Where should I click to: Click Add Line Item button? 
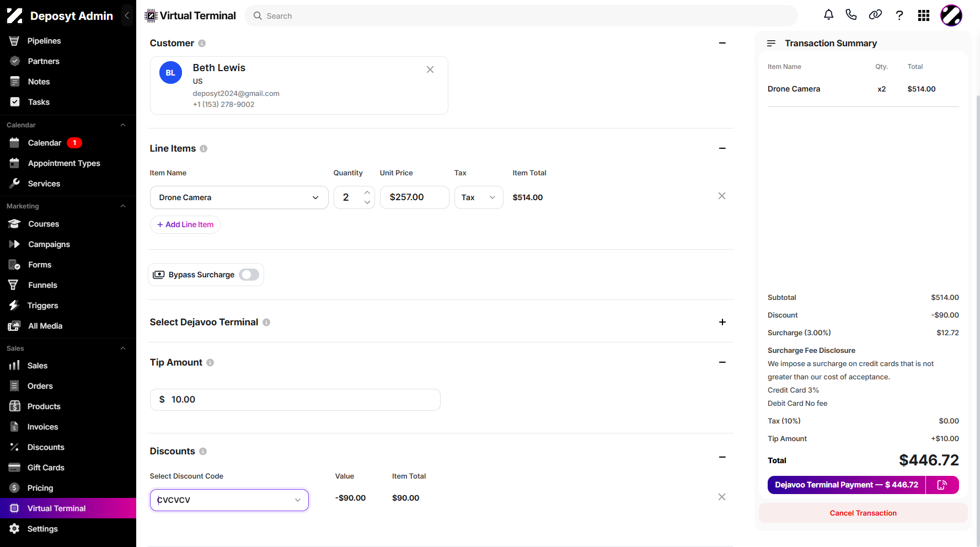click(185, 224)
